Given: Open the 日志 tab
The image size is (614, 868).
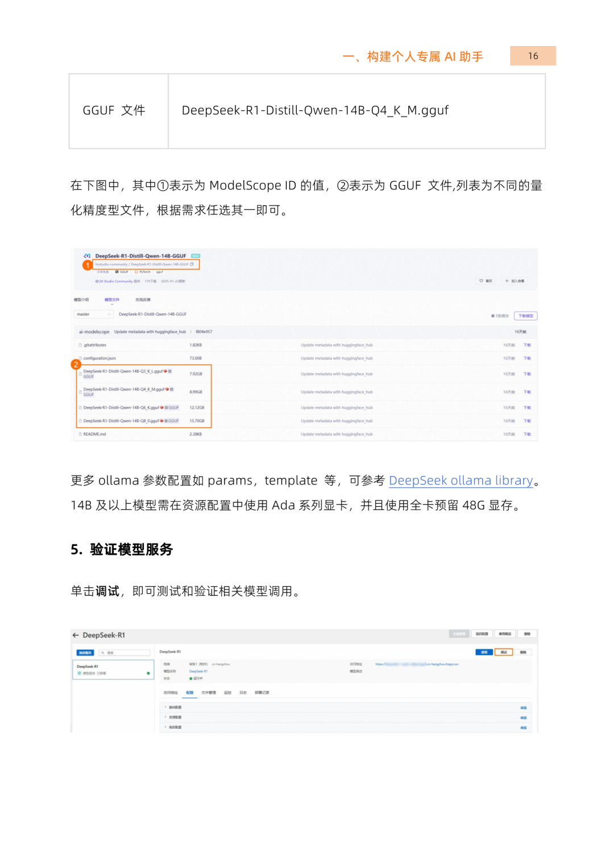Looking at the screenshot, I should pos(243,692).
